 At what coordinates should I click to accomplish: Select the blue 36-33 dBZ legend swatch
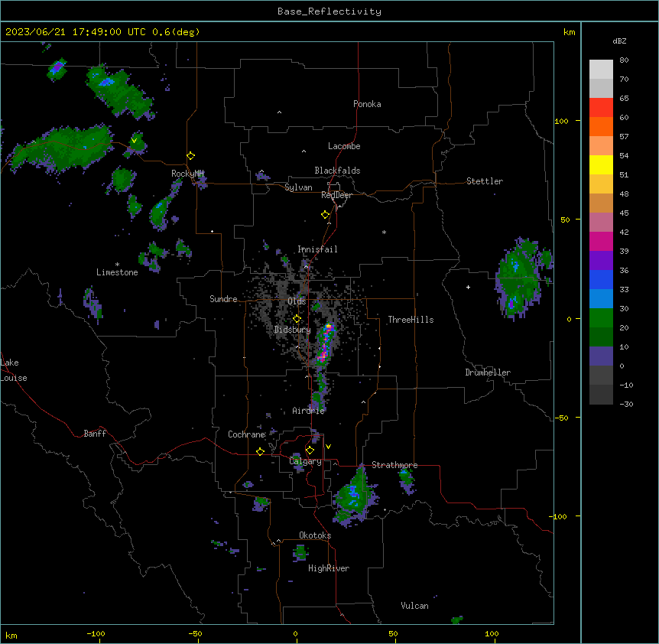601,279
